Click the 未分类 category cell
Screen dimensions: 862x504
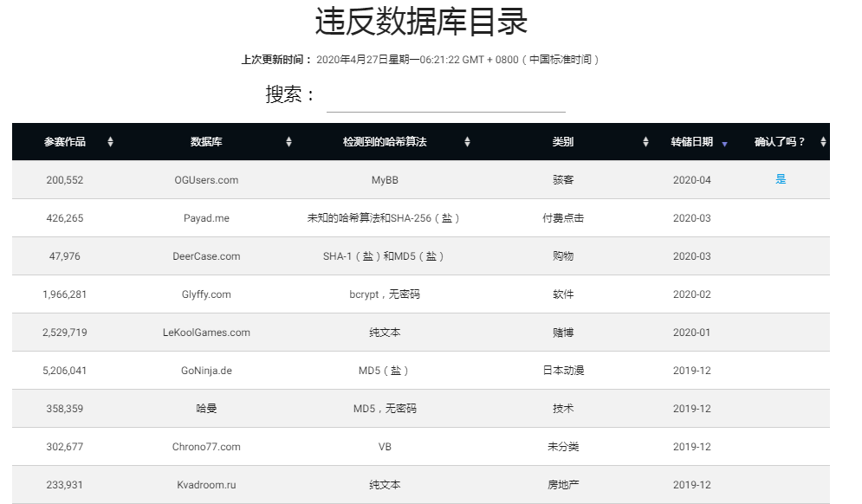point(563,447)
